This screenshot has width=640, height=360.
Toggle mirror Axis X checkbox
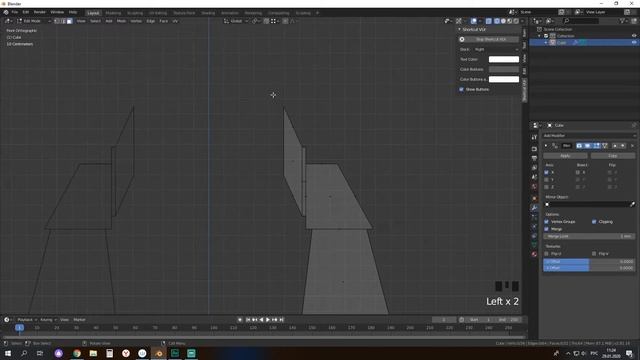tap(547, 172)
